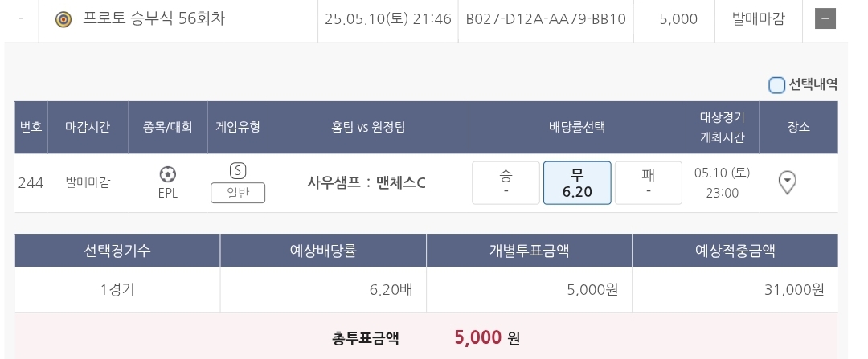Click ticket serial number B027-D12A-AA79-BB10
Screen dimensions: 868x359
(546, 18)
